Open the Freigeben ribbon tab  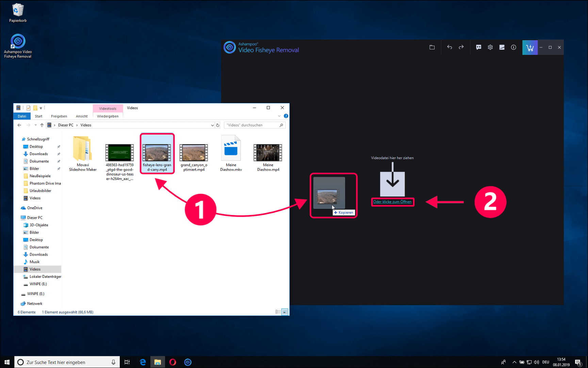(x=59, y=116)
